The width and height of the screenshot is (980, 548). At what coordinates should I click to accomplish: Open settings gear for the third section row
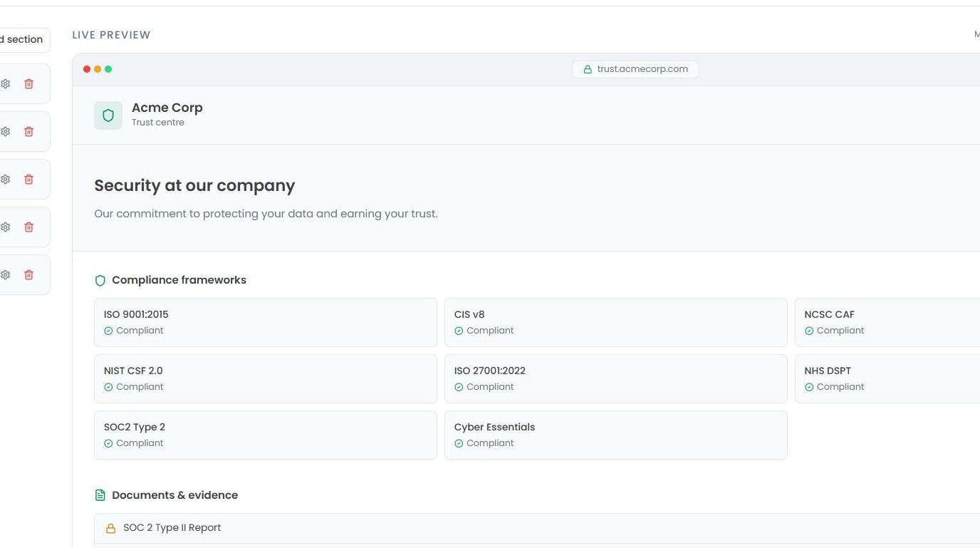(x=6, y=180)
